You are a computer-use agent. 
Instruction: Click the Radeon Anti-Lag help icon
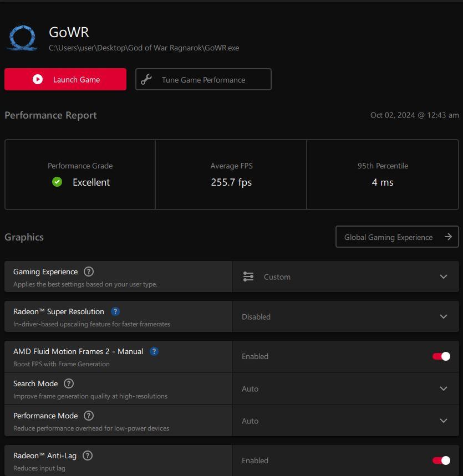(x=87, y=455)
